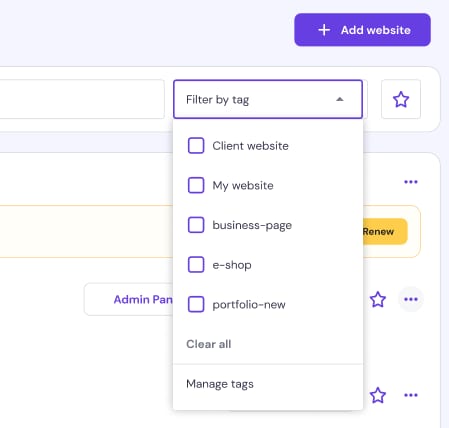The height and width of the screenshot is (428, 449).
Task: Focus the search field left of tag filter
Action: [82, 99]
